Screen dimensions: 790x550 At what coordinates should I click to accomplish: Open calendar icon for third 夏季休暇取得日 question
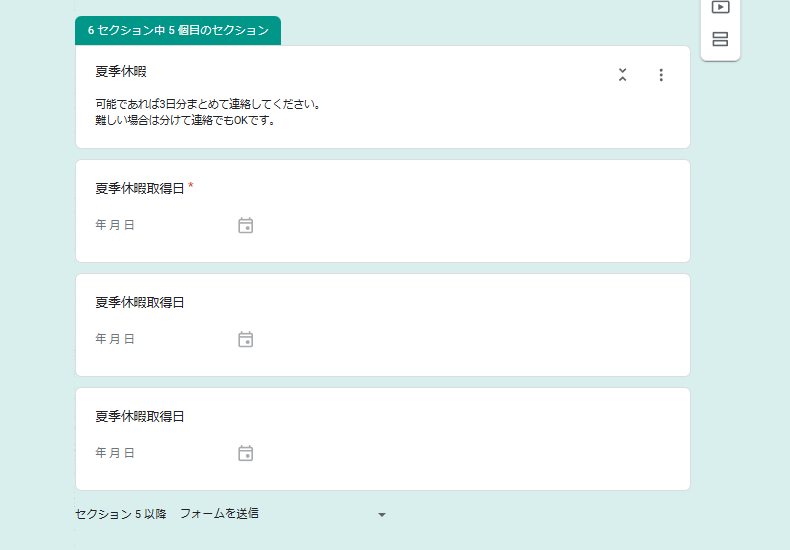(x=245, y=453)
